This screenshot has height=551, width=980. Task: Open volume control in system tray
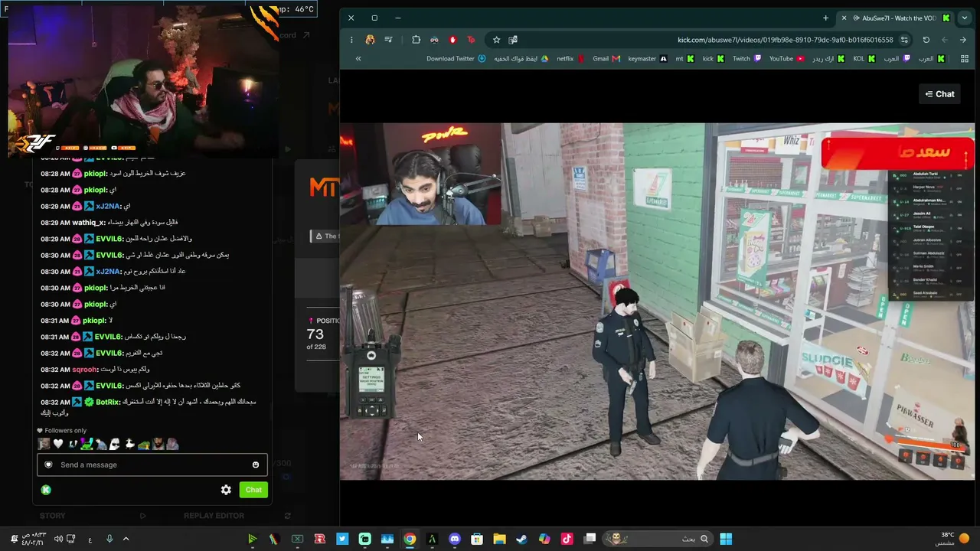point(58,539)
